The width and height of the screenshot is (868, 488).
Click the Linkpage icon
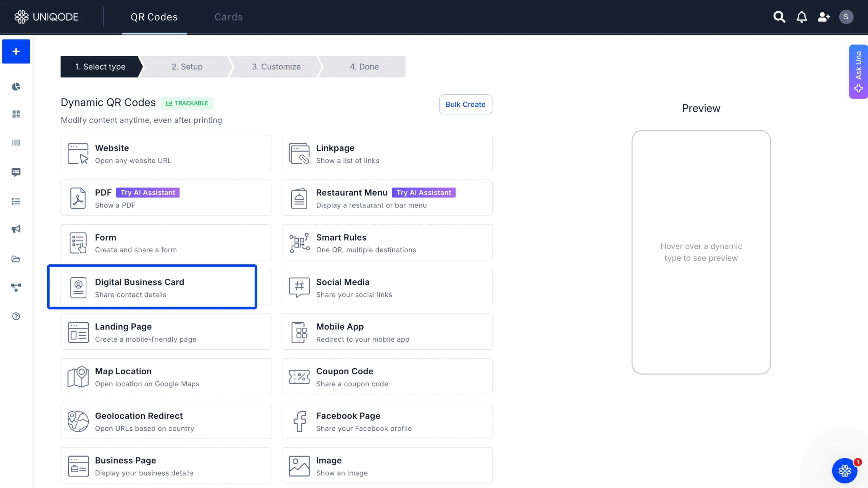coord(299,154)
